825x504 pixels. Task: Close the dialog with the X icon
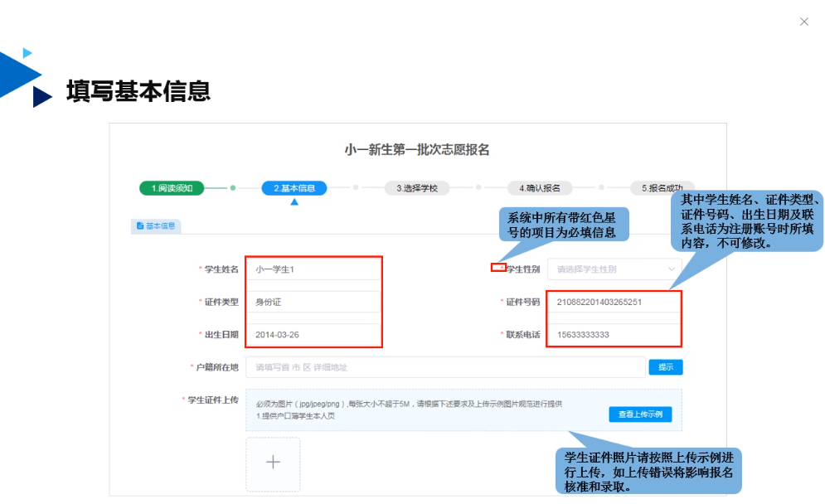click(x=803, y=22)
